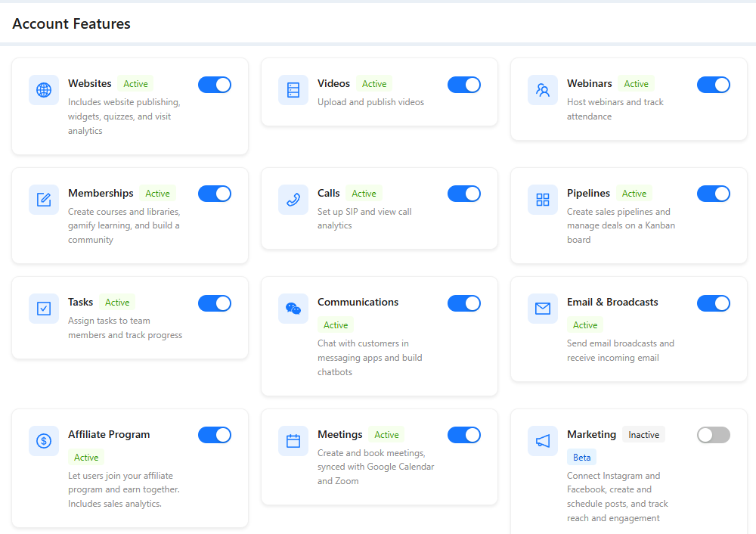Click the Videos film icon
The width and height of the screenshot is (756, 534).
click(293, 90)
